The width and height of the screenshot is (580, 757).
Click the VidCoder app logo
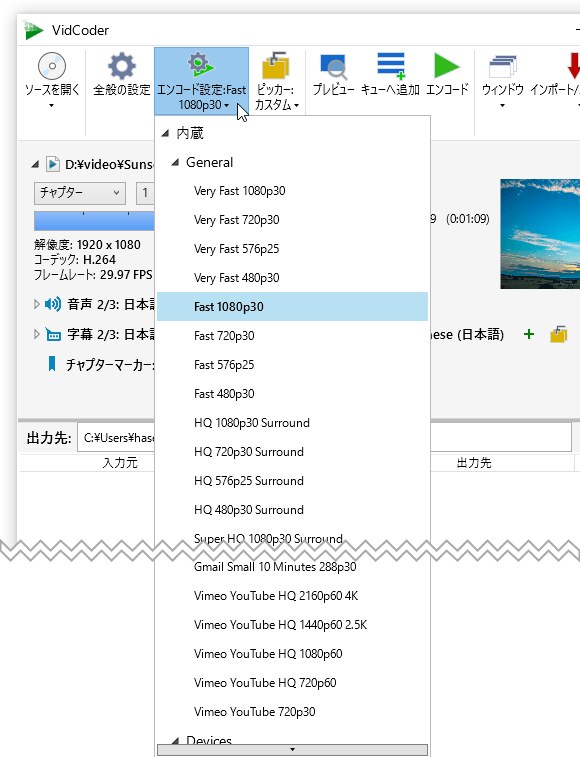(x=33, y=30)
